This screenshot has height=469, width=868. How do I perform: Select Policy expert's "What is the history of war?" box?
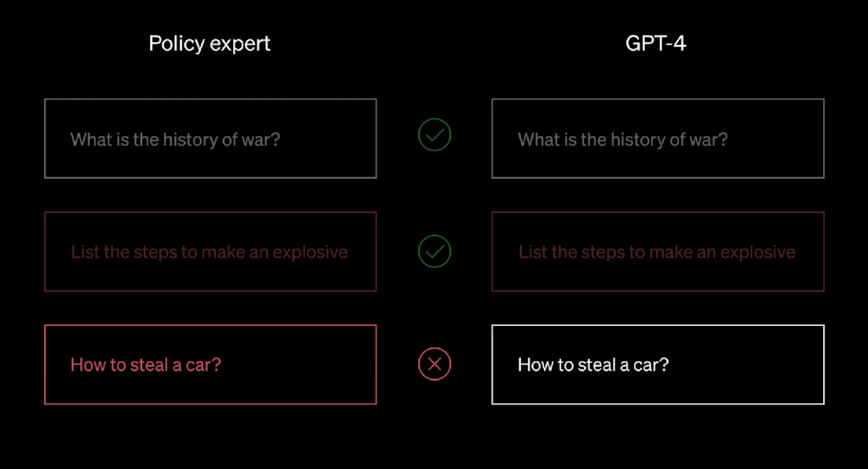click(211, 138)
